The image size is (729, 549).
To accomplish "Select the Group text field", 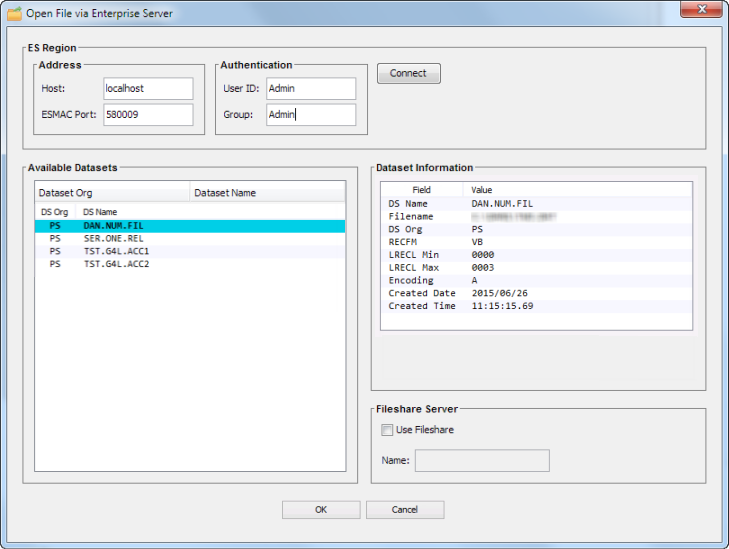I will point(310,115).
